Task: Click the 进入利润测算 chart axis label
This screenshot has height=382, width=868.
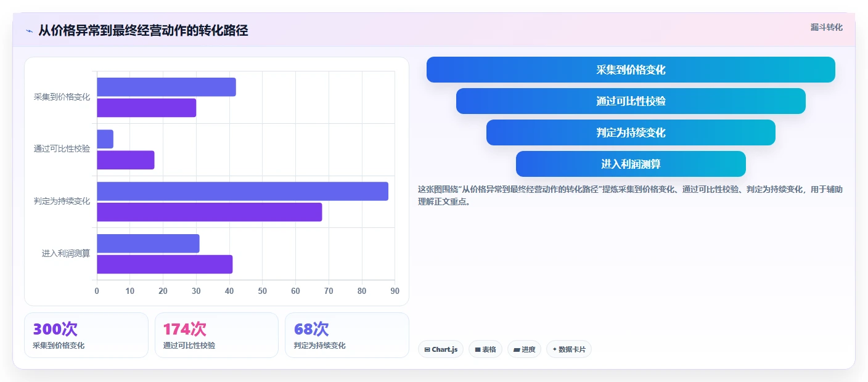Action: pyautogui.click(x=66, y=253)
